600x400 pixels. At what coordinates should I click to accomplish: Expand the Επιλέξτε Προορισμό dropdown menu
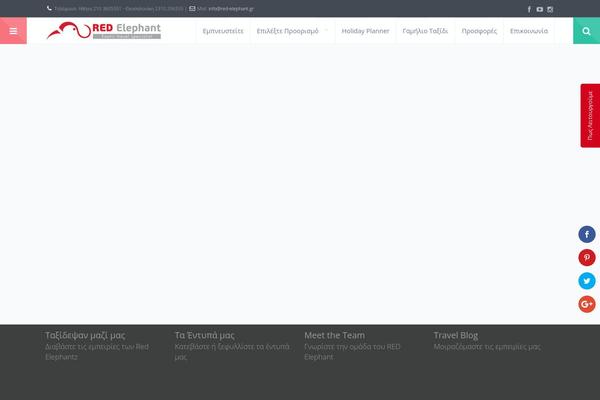pos(292,31)
